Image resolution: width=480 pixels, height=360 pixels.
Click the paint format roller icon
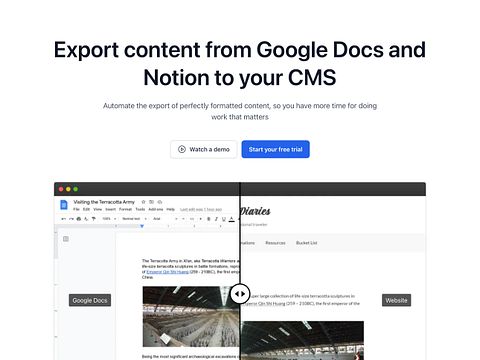pos(94,219)
